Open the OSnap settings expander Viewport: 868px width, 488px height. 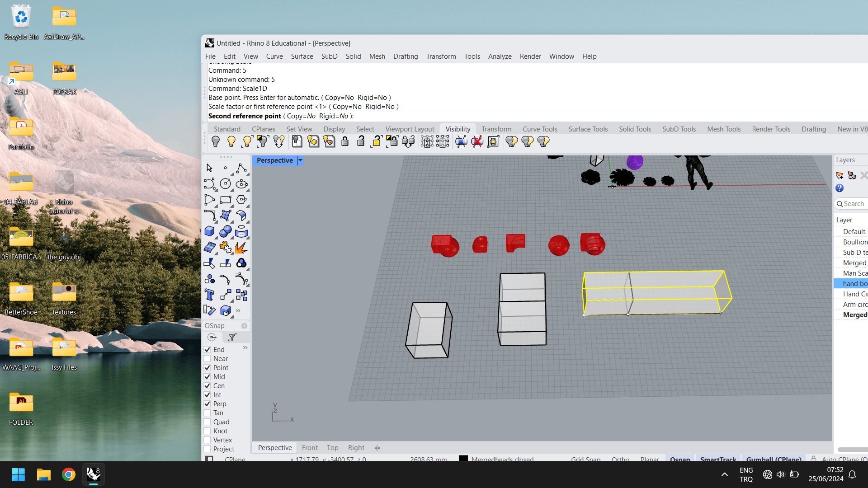(244, 325)
